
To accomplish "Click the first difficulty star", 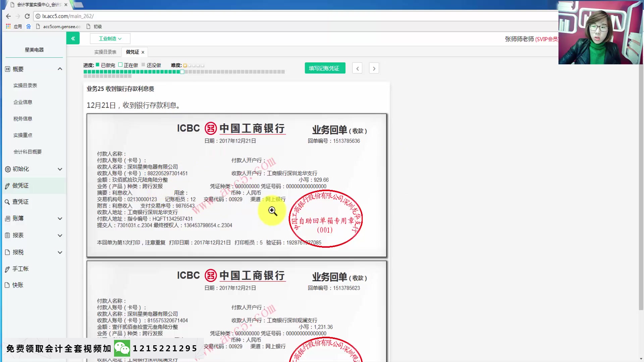I will coord(185,65).
